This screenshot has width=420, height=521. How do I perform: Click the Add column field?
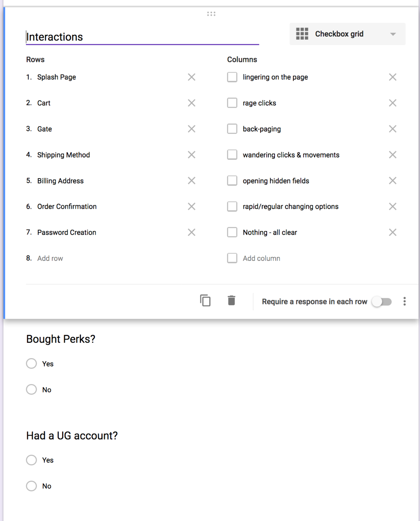(261, 258)
